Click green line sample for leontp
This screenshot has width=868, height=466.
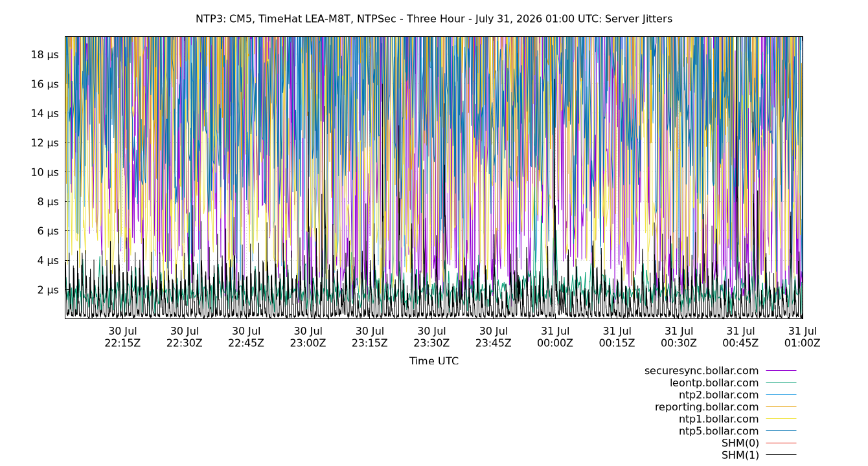pos(781,383)
